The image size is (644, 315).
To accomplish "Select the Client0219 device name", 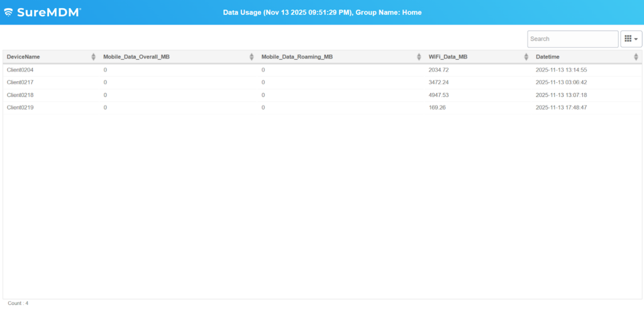I will 20,108.
